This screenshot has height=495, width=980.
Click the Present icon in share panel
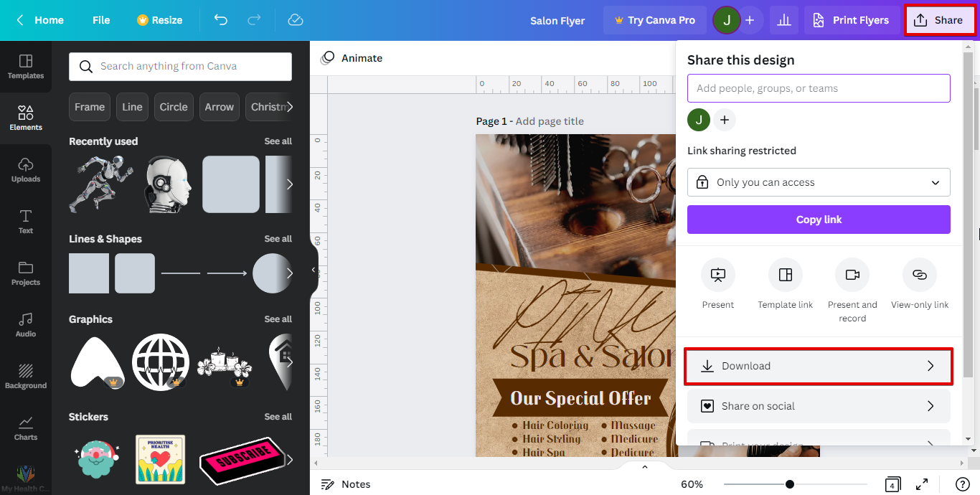(718, 275)
